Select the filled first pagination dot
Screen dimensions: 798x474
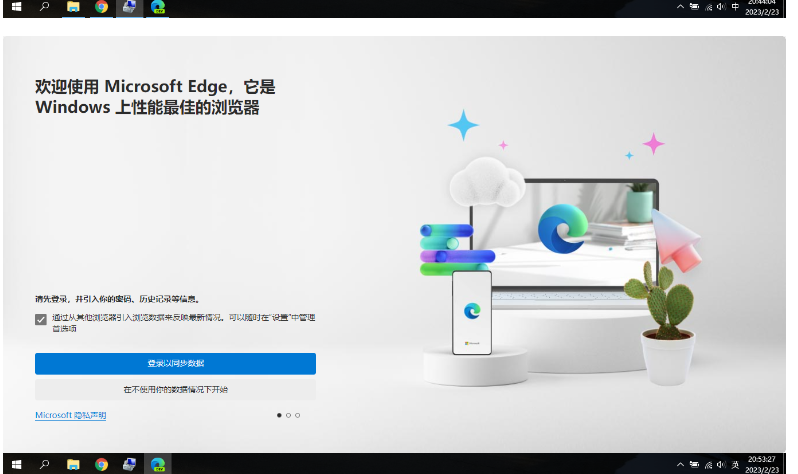pos(279,415)
